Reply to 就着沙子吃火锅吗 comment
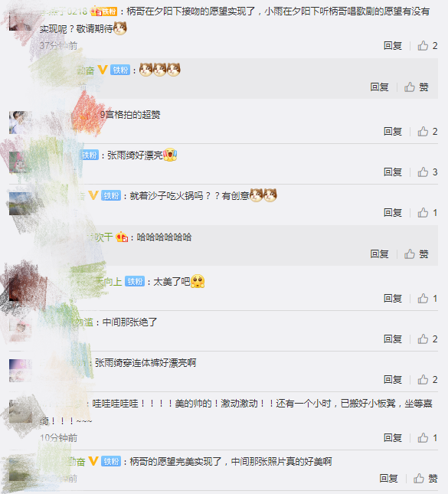The height and width of the screenshot is (494, 448). click(x=393, y=213)
